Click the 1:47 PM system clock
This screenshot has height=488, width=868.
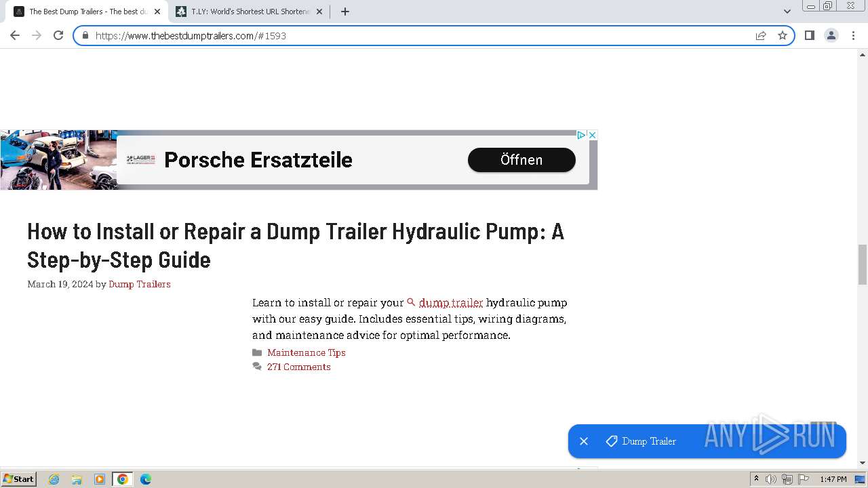[x=833, y=479]
